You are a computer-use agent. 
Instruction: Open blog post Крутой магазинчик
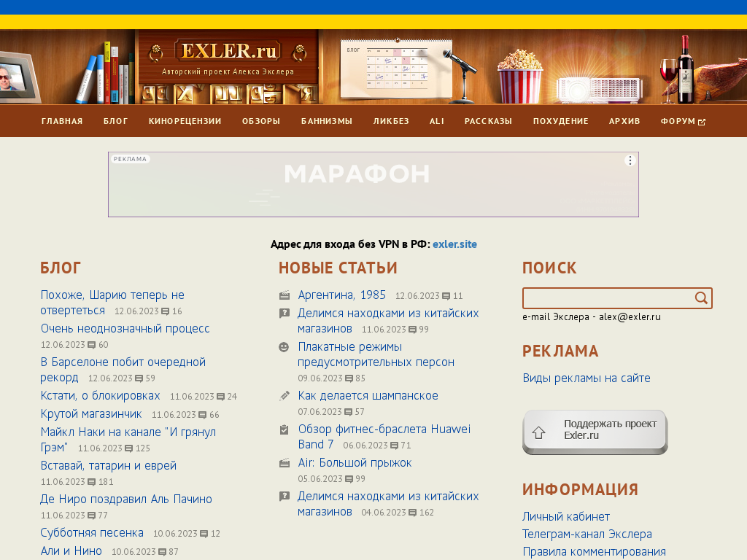coord(91,414)
